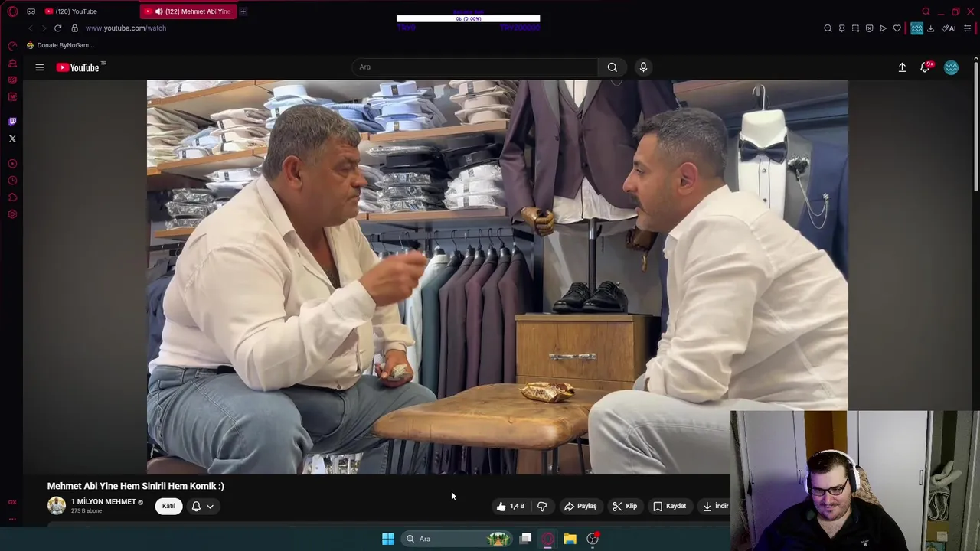Open browser tab search magnifier icon
The image size is (980, 551).
[926, 11]
